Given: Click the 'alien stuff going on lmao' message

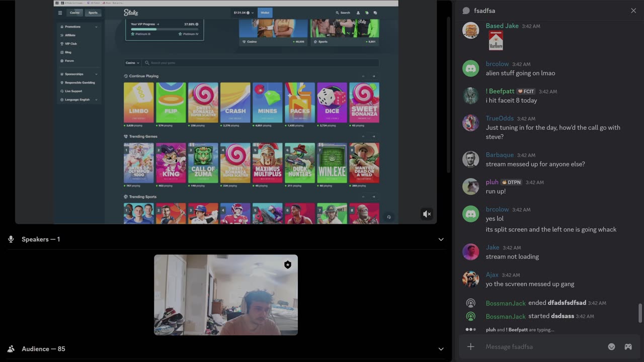Looking at the screenshot, I should click(x=520, y=73).
